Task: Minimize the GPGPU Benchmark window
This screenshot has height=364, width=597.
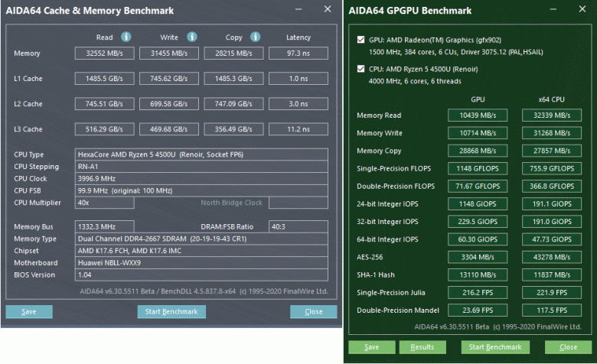Action: click(554, 11)
